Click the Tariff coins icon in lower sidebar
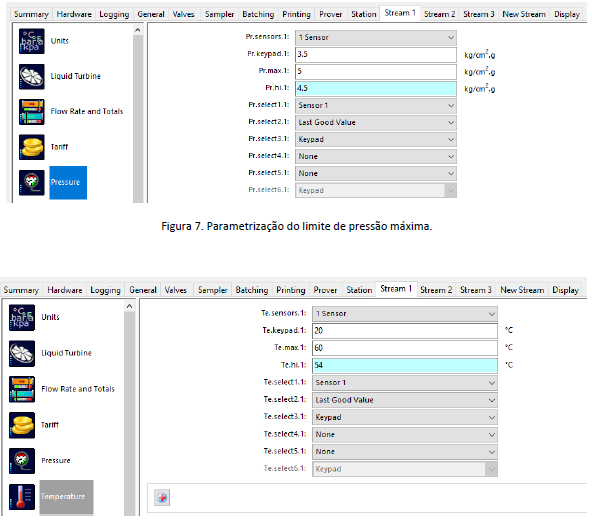The height and width of the screenshot is (520, 592). click(22, 425)
